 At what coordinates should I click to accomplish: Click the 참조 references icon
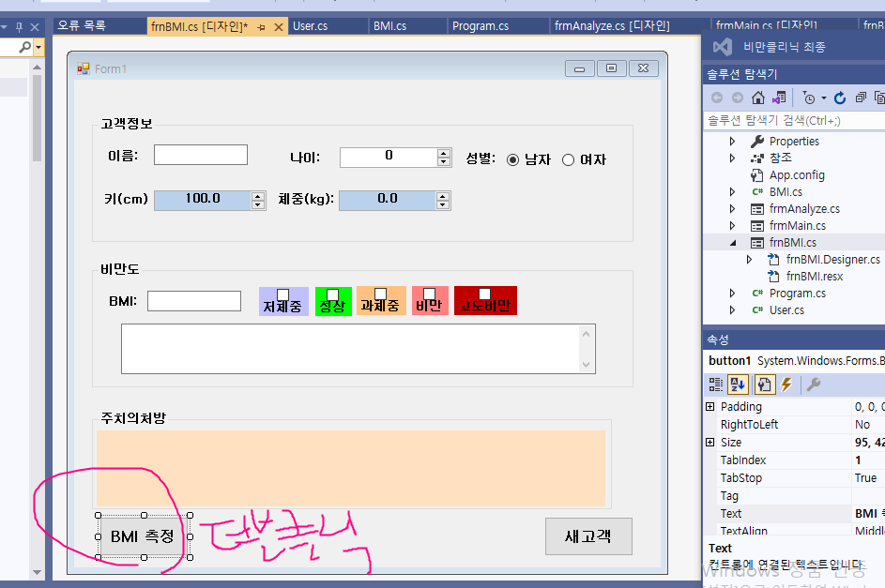tap(756, 158)
